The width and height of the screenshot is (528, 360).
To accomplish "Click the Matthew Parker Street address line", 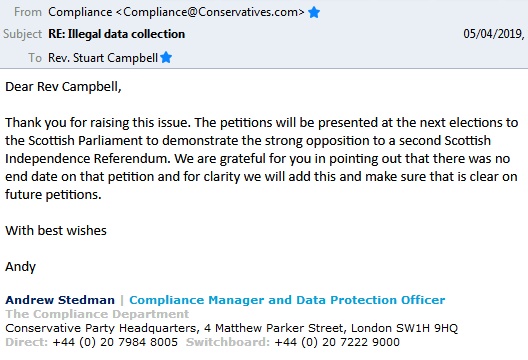I will (232, 328).
